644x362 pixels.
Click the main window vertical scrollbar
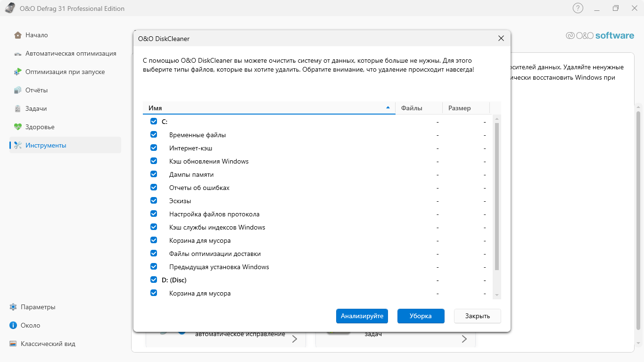[x=638, y=220]
